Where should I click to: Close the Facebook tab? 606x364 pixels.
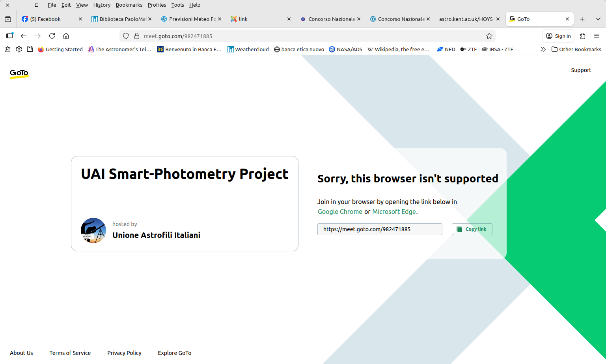80,19
